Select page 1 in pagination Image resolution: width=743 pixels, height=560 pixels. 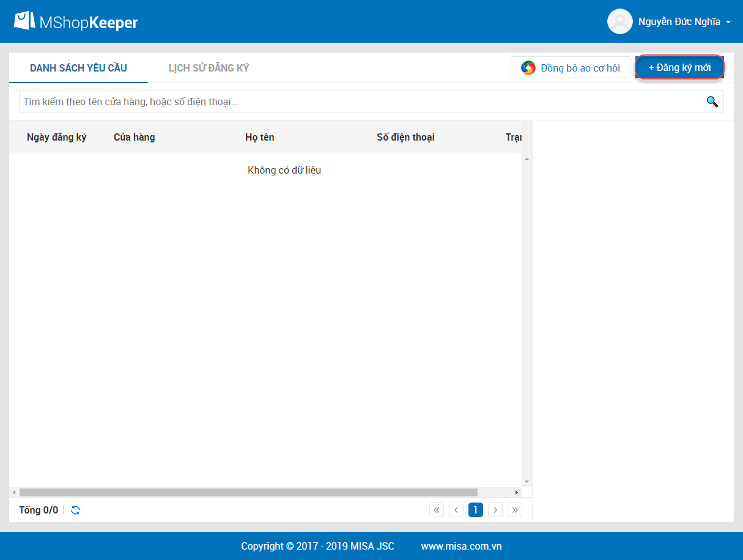coord(476,510)
